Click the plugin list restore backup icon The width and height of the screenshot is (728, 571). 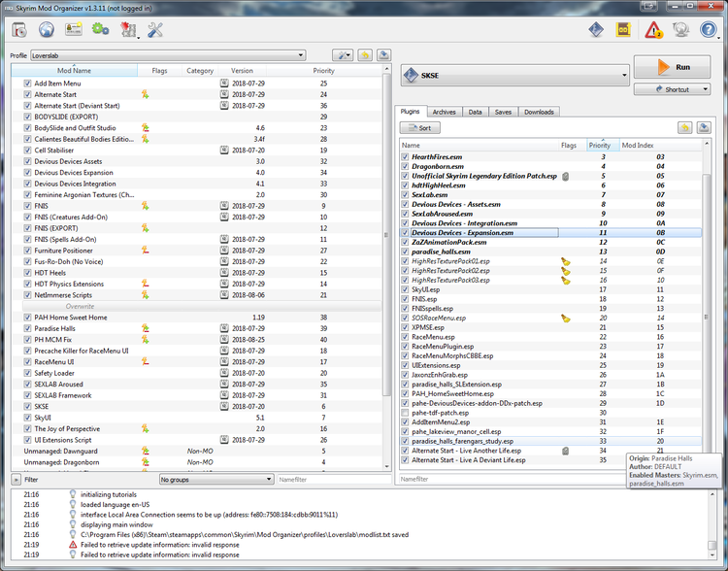pos(685,128)
